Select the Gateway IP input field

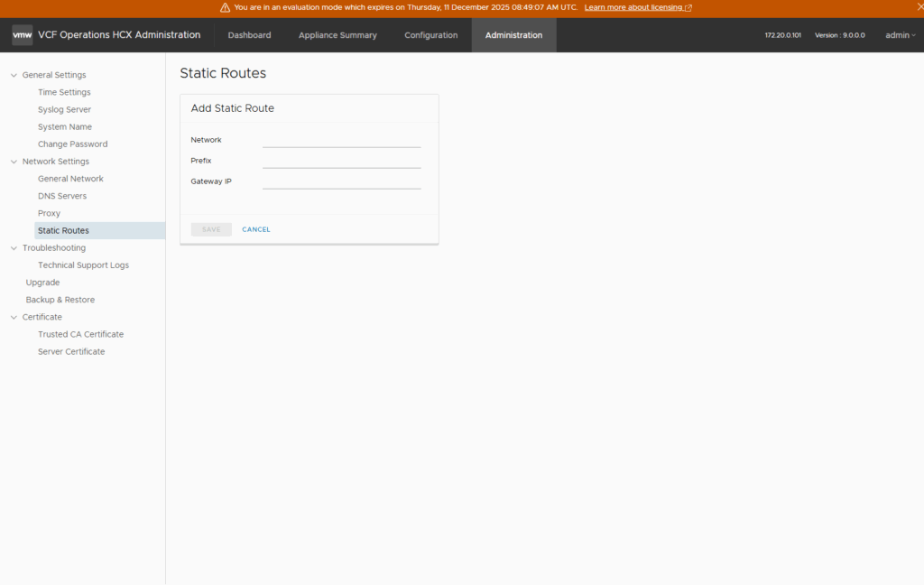(x=341, y=181)
